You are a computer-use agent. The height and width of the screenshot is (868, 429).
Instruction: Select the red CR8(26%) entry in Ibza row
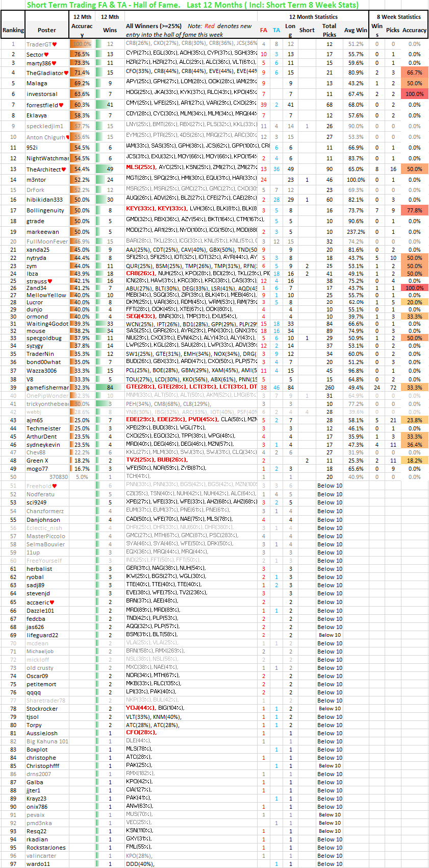(141, 273)
